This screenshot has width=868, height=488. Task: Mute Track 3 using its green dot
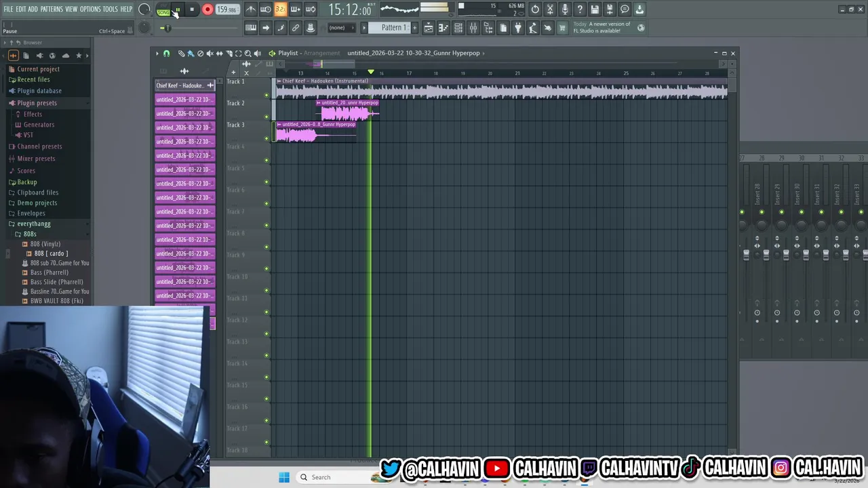[267, 138]
